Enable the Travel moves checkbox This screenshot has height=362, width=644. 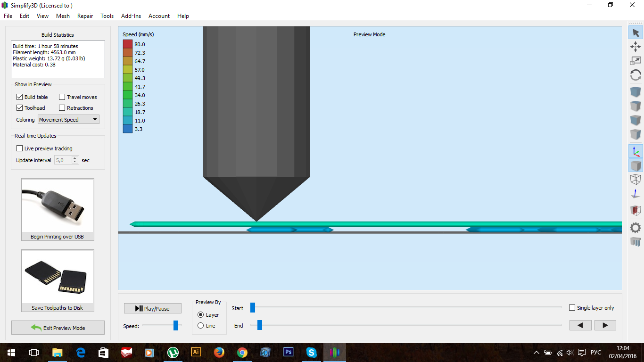coord(62,97)
